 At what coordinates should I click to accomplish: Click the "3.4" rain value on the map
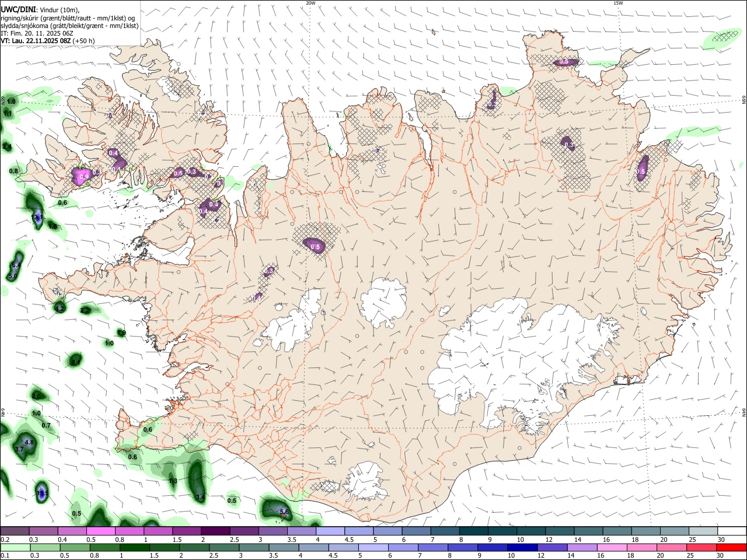[x=200, y=497]
